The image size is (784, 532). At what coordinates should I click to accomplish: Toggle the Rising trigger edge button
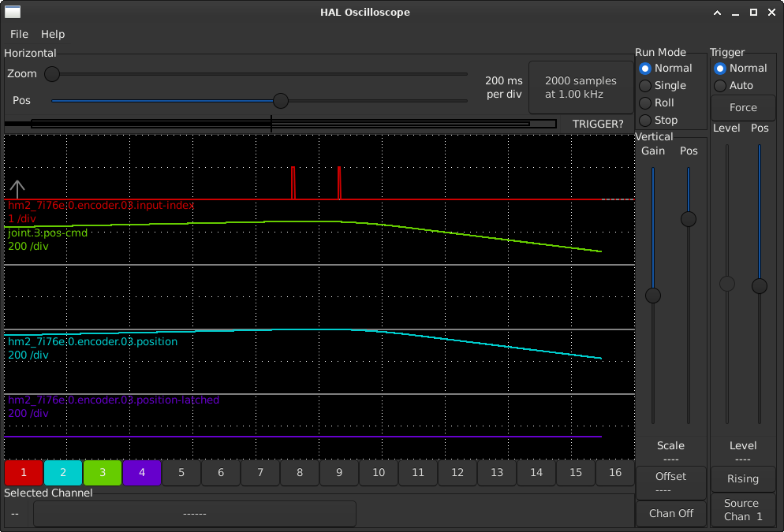(x=743, y=478)
